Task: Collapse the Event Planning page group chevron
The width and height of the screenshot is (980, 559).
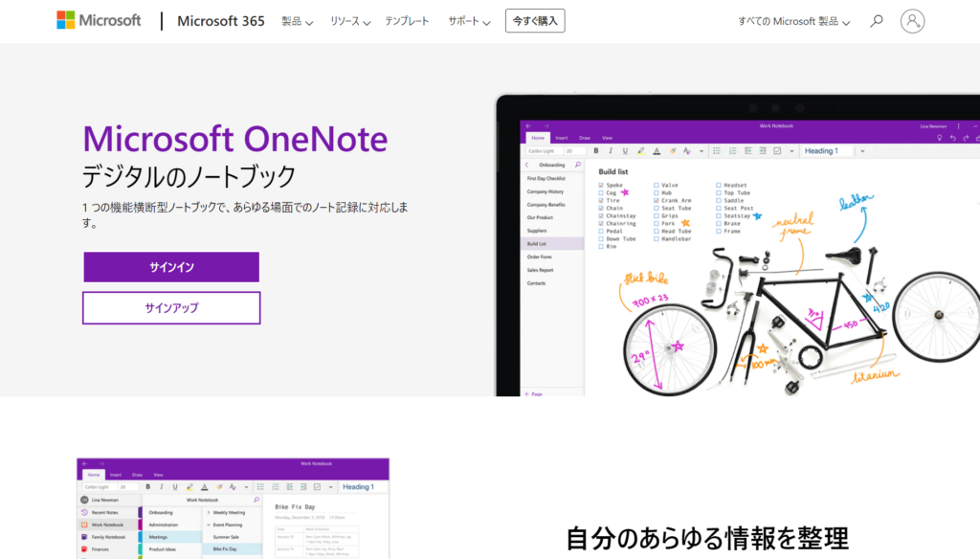Action: point(209,525)
